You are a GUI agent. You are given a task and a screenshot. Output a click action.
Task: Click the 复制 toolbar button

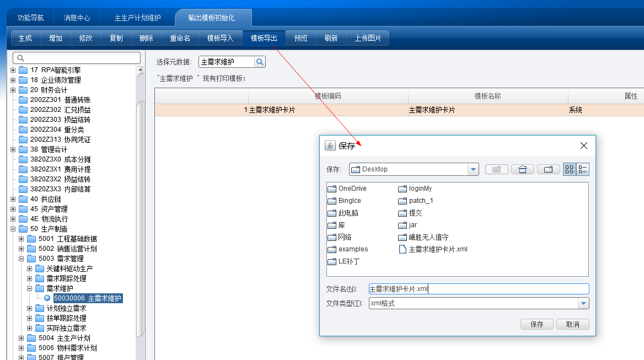pos(116,38)
